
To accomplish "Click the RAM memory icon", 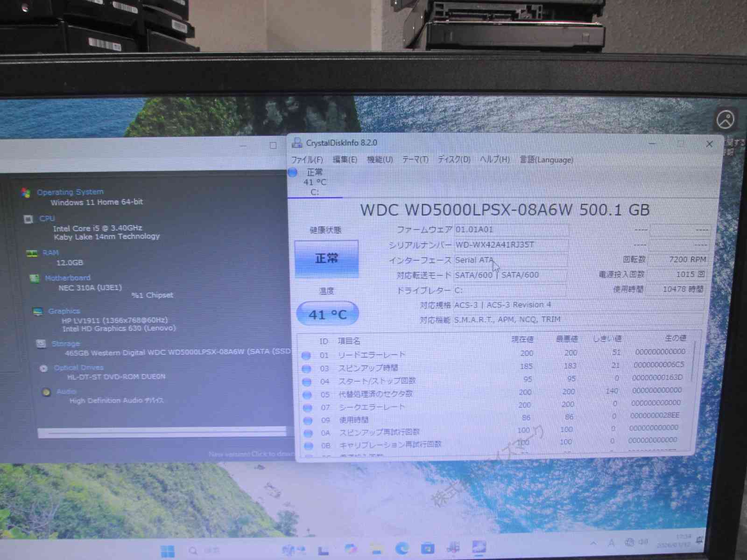I will tap(32, 253).
